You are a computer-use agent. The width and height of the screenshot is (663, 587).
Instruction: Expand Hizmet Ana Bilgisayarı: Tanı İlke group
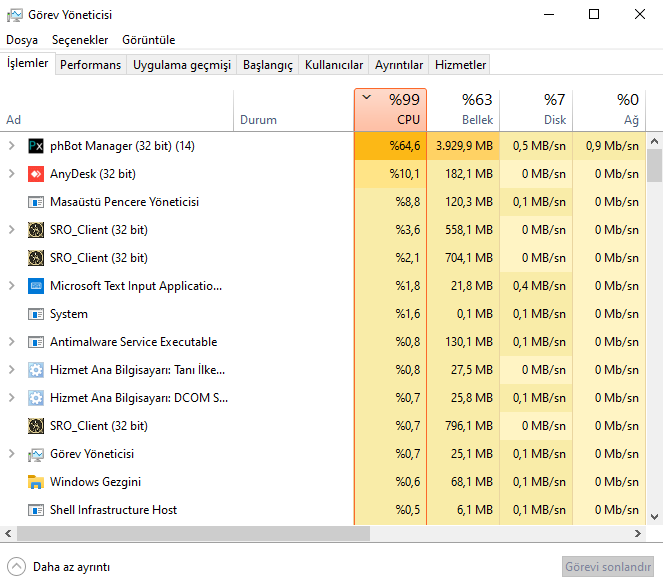point(12,370)
